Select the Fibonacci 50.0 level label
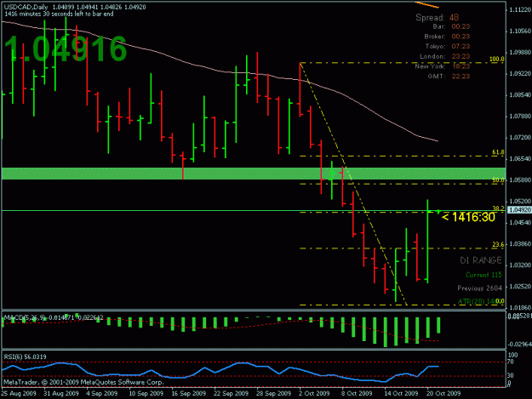The height and width of the screenshot is (399, 532). tap(498, 180)
